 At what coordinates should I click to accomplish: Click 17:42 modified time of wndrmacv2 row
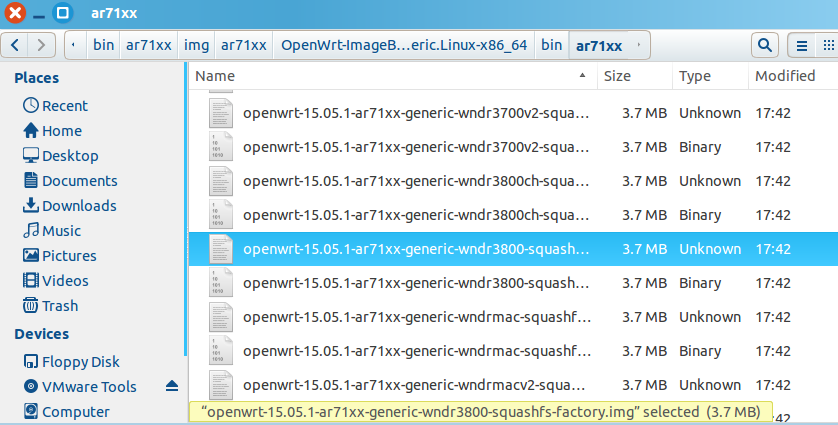(773, 385)
